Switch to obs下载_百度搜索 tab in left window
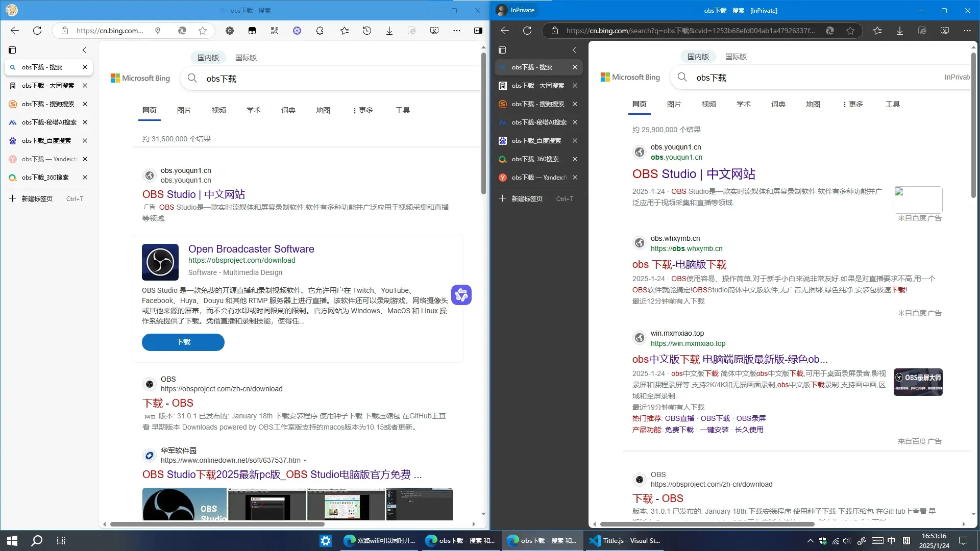 [x=48, y=141]
